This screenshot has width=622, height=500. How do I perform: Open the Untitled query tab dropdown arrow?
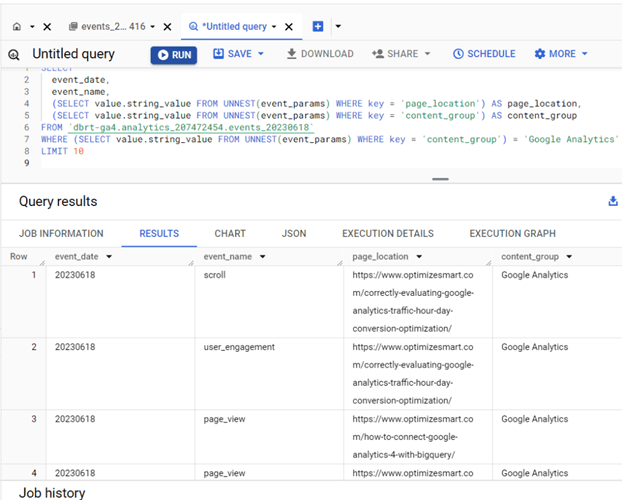coord(274,27)
